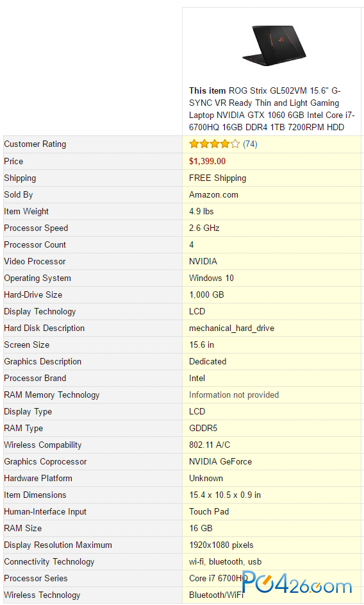Click the Display Resolution Maximum label

[58, 545]
